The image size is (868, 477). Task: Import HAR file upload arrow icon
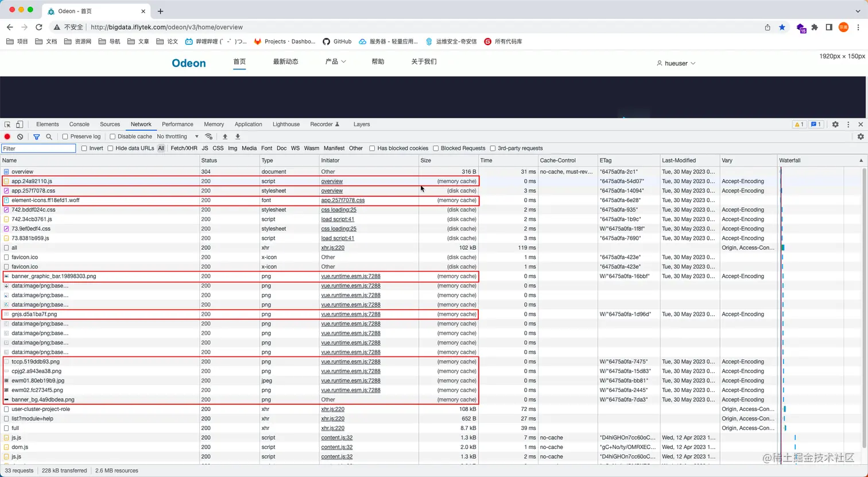tap(225, 137)
